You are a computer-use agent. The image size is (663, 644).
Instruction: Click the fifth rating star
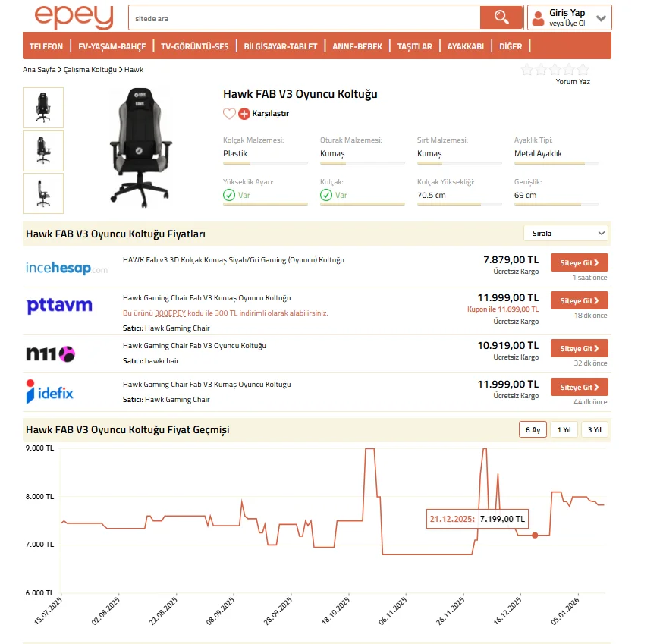coord(583,69)
